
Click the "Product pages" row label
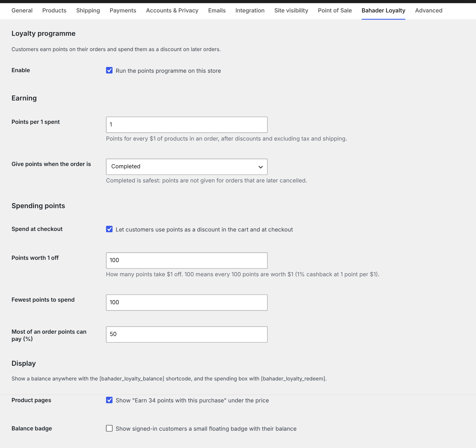[31, 400]
